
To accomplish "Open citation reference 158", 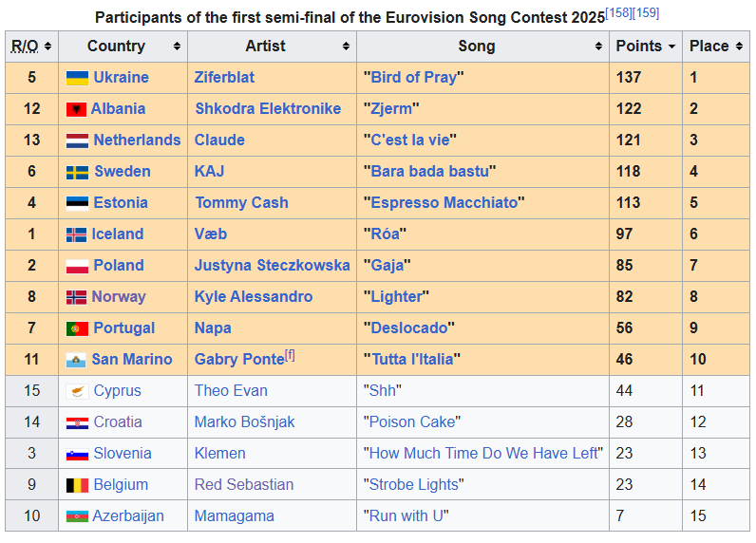I will 618,13.
